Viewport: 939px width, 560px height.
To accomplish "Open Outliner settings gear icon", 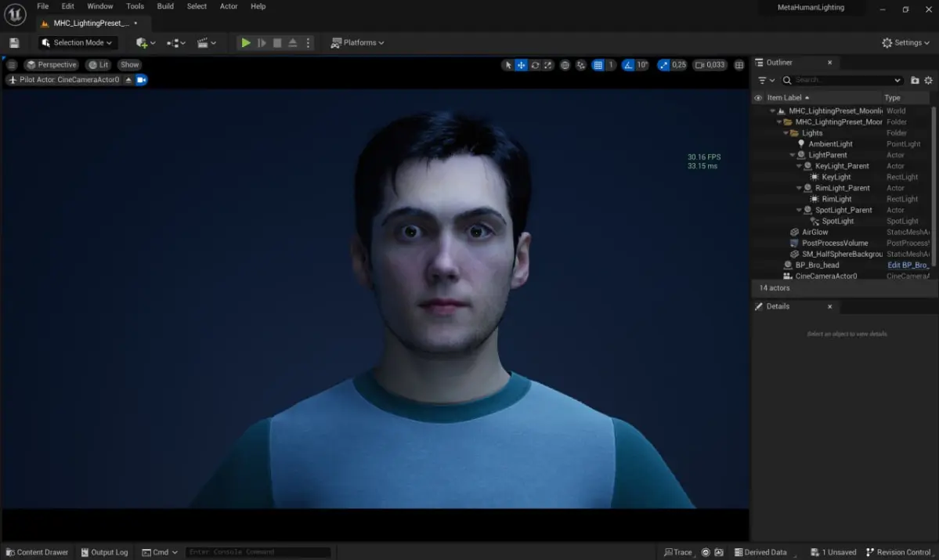I will (929, 80).
